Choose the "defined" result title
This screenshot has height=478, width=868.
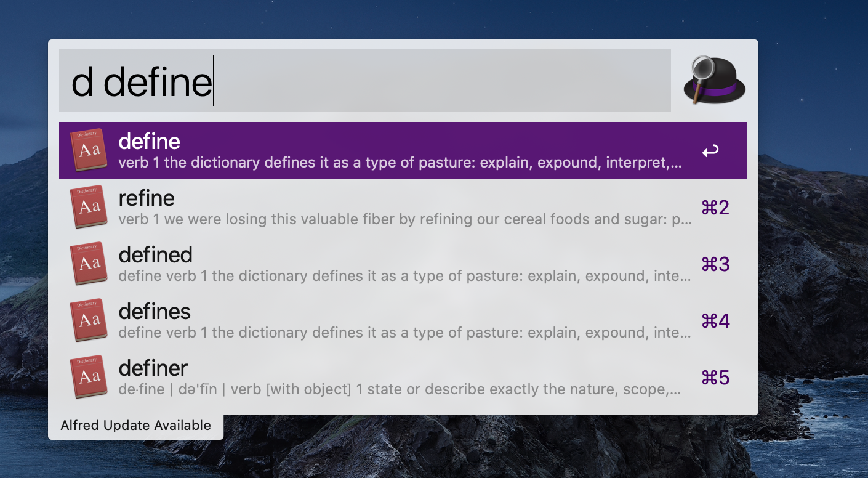coord(155,255)
